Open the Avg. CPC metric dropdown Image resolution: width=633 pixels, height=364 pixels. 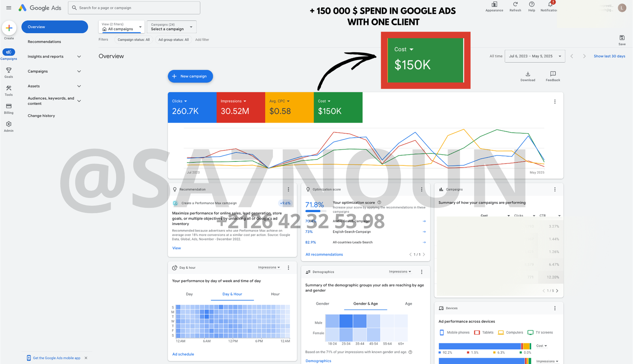279,101
